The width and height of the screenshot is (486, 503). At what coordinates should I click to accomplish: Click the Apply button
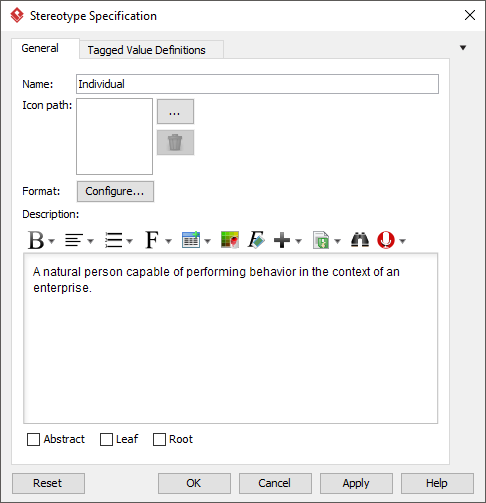tap(356, 483)
